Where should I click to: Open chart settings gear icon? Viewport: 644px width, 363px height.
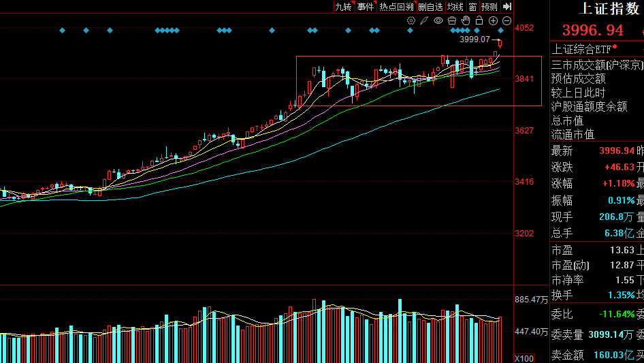pos(410,20)
